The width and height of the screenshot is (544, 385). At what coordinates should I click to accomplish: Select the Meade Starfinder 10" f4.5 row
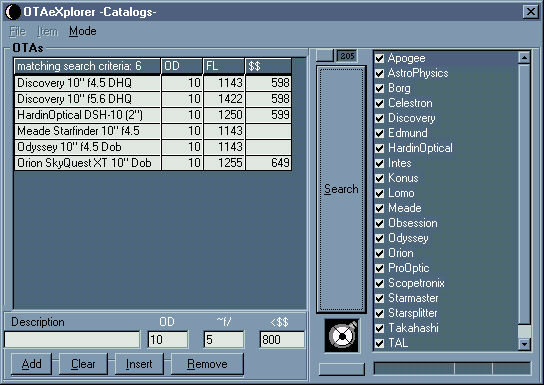(153, 131)
